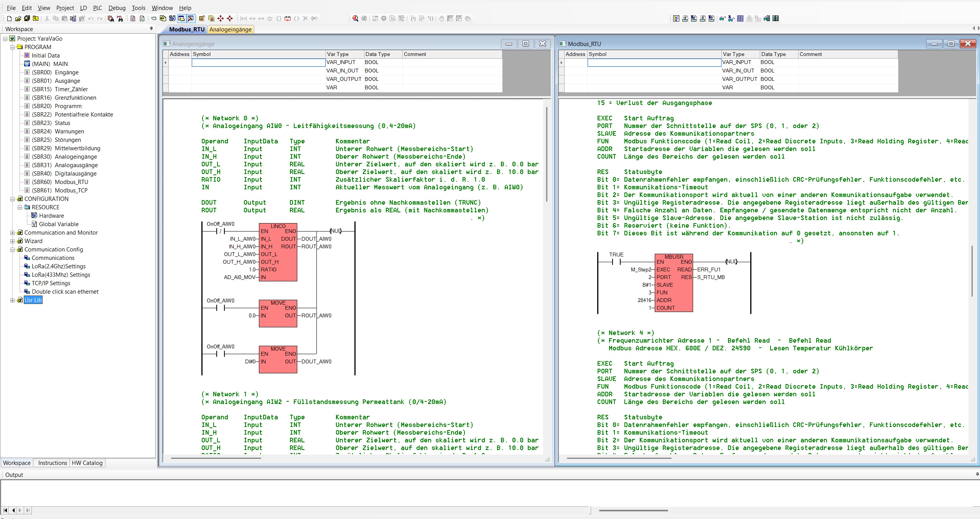Screen dimensions: 980x519
Task: Click the Symbol input cell in Analogeingänge
Action: [x=259, y=62]
